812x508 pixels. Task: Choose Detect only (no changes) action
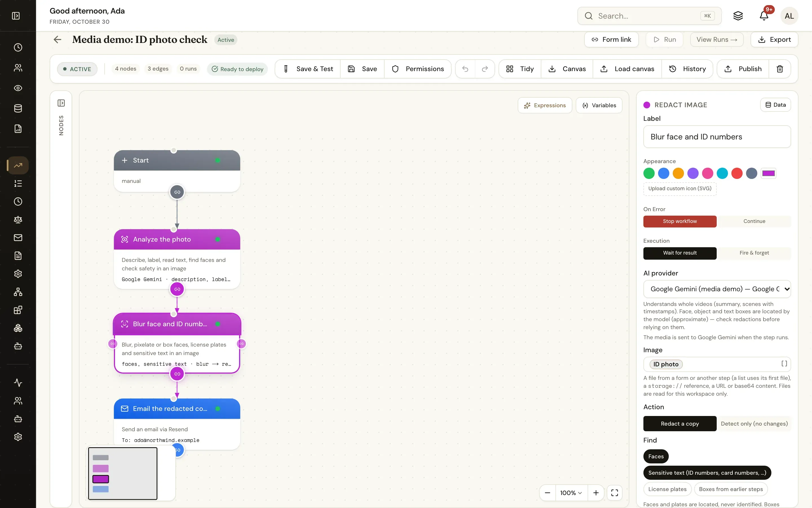(x=754, y=424)
